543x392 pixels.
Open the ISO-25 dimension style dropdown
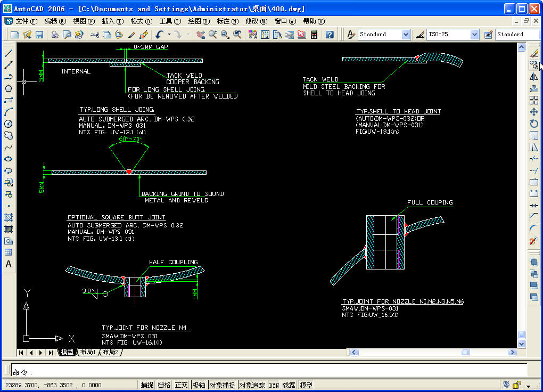tap(474, 34)
